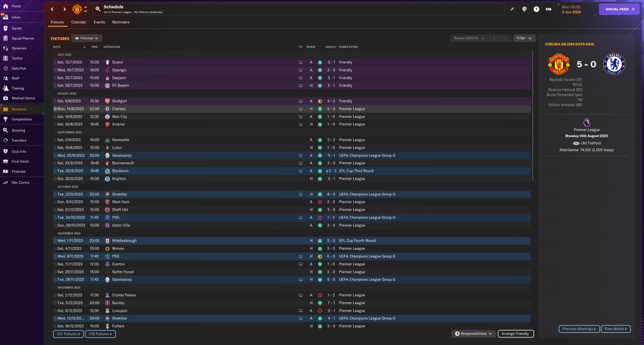Expand the club switcher up-down chevrons
644x345 pixels.
[x=86, y=9]
